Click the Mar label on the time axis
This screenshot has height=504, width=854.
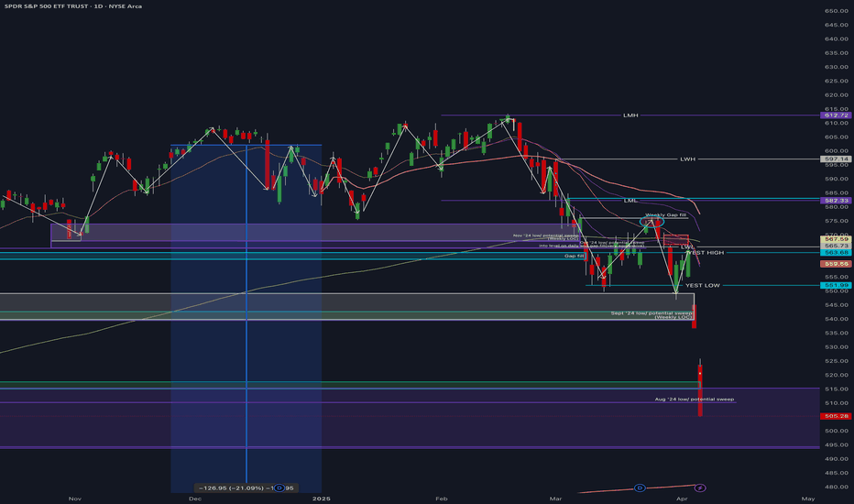[x=555, y=499]
